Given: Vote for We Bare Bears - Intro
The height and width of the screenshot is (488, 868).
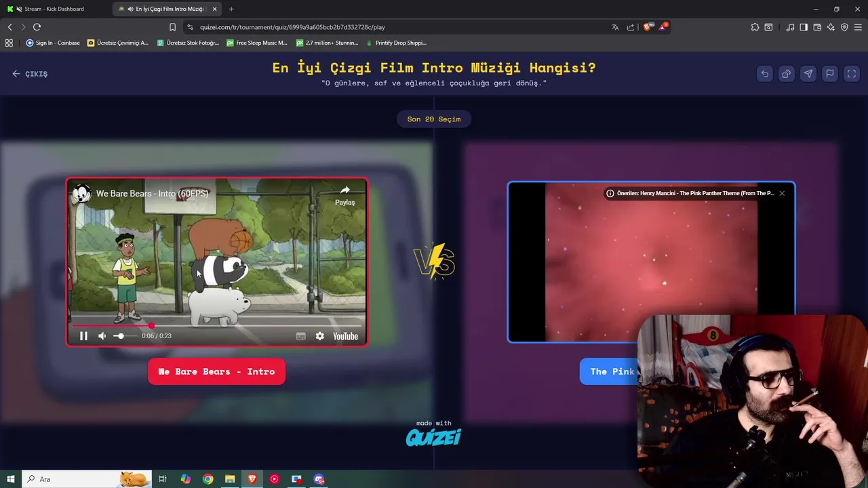Looking at the screenshot, I should [216, 371].
